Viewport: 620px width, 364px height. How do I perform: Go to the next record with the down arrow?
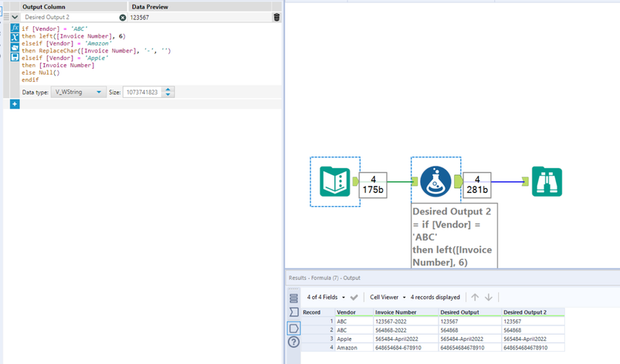coord(489,297)
